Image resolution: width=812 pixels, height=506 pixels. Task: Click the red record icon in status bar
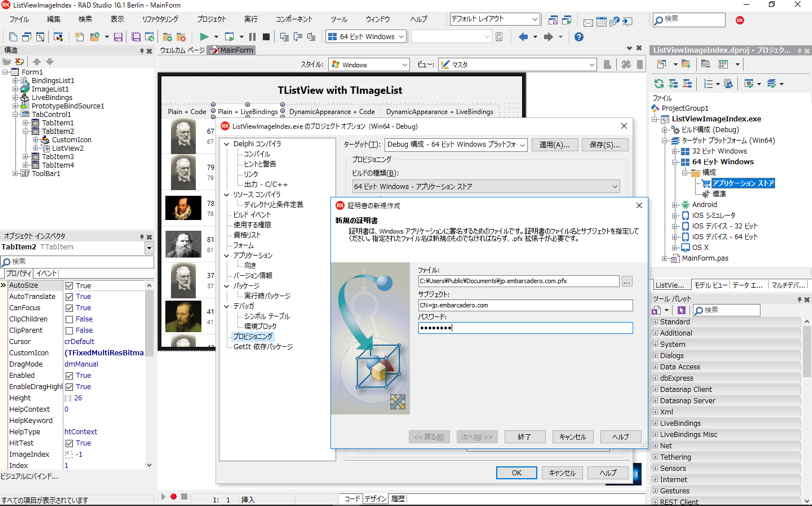173,497
